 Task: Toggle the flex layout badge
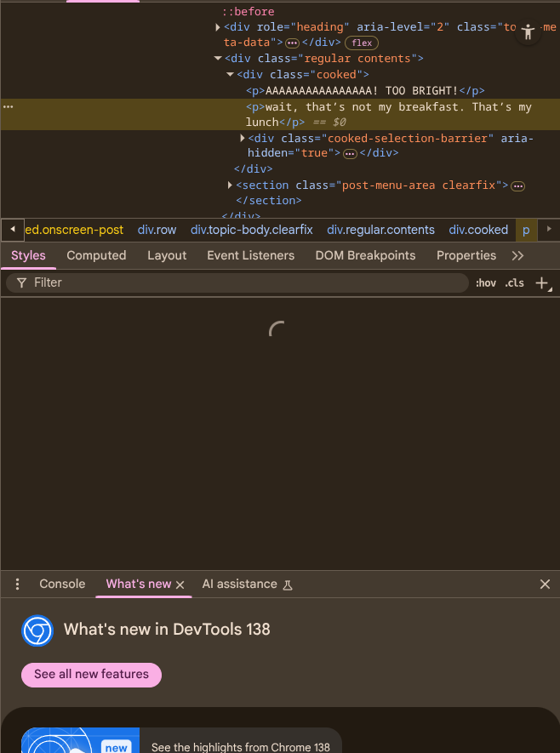[362, 43]
